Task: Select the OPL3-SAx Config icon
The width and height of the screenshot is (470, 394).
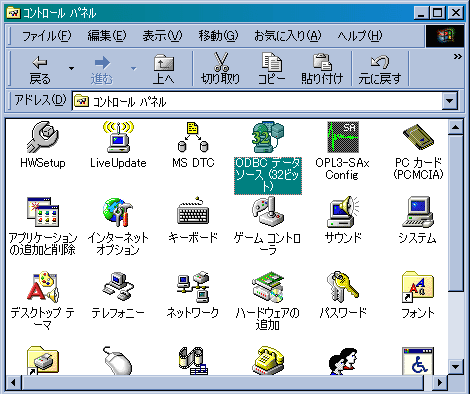Action: [x=343, y=137]
